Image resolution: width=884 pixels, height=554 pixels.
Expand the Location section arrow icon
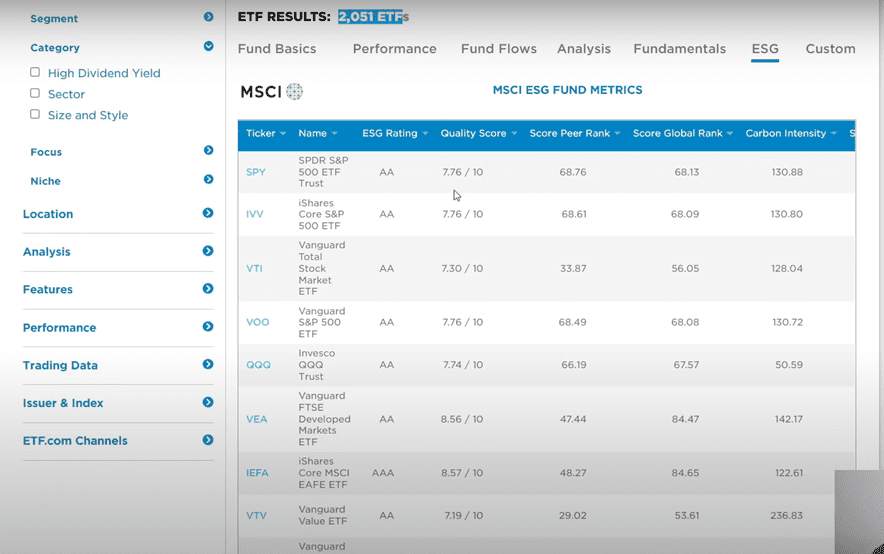pyautogui.click(x=208, y=213)
